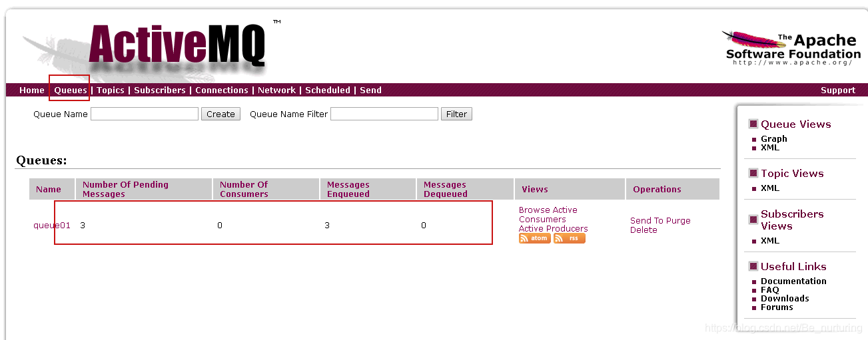Open the Topics menu item

coord(111,90)
